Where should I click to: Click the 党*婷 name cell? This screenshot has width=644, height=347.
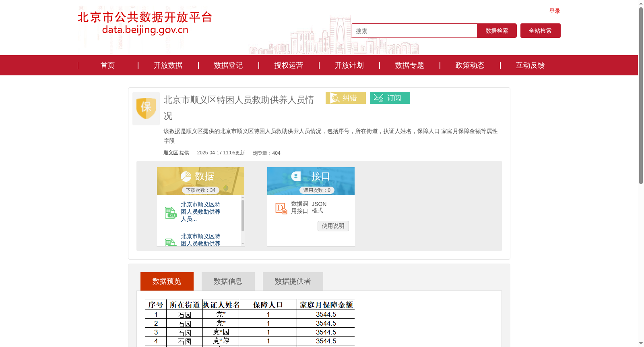(x=221, y=341)
